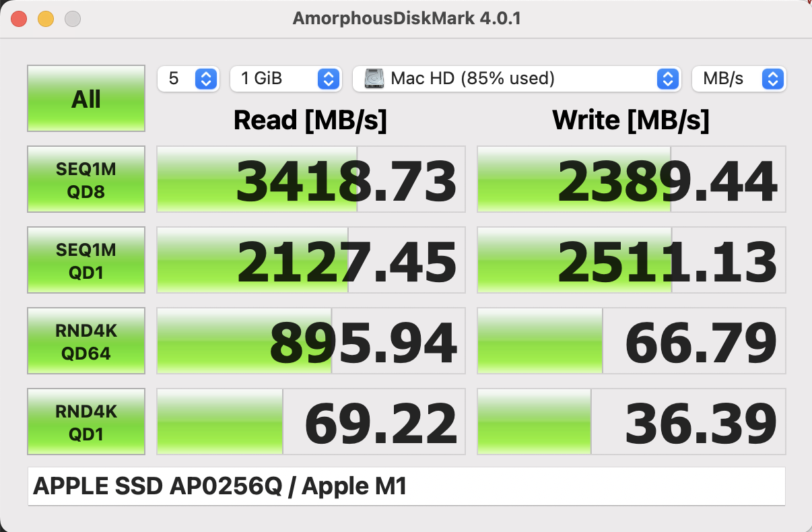Click the 2511.13 write result
Image resolution: width=812 pixels, height=532 pixels.
click(632, 260)
